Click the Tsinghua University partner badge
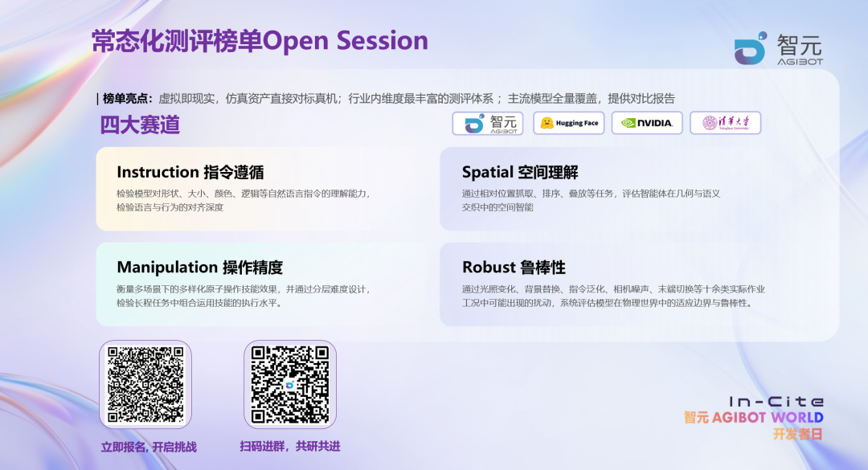Viewport: 868px width, 470px height. (725, 123)
